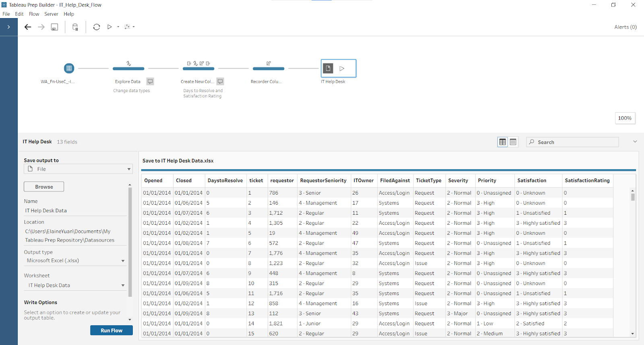Click the Undo back arrow
The height and width of the screenshot is (345, 644).
[x=28, y=27]
